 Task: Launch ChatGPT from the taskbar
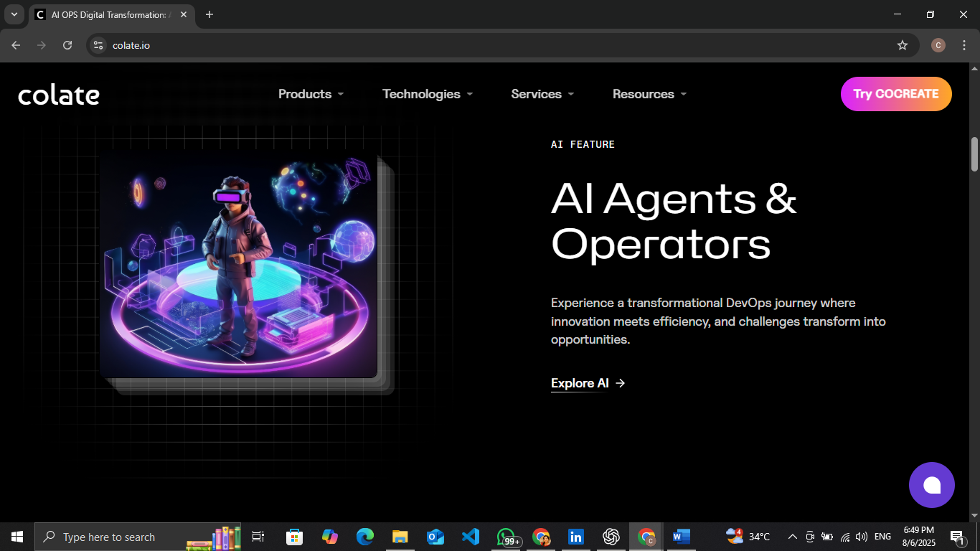click(x=611, y=537)
